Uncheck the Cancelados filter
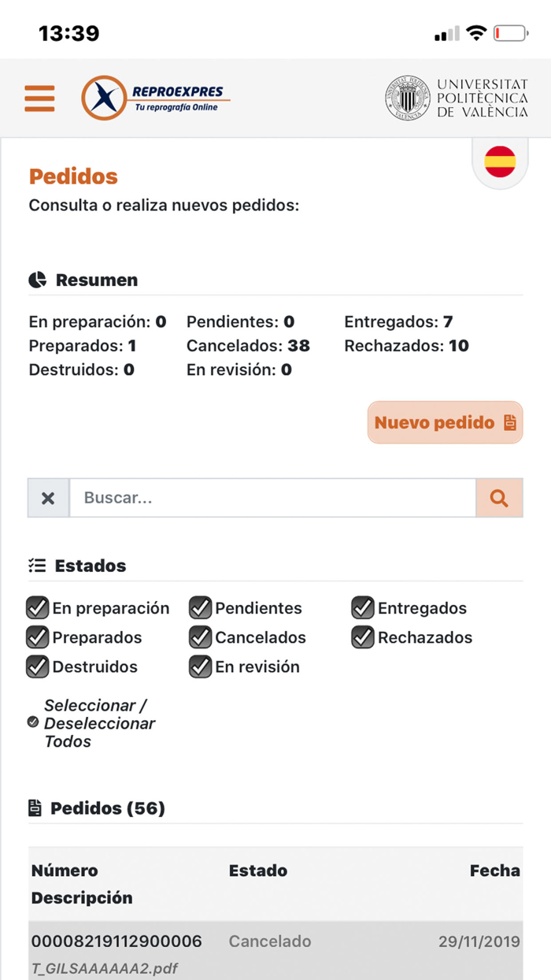 click(x=201, y=637)
